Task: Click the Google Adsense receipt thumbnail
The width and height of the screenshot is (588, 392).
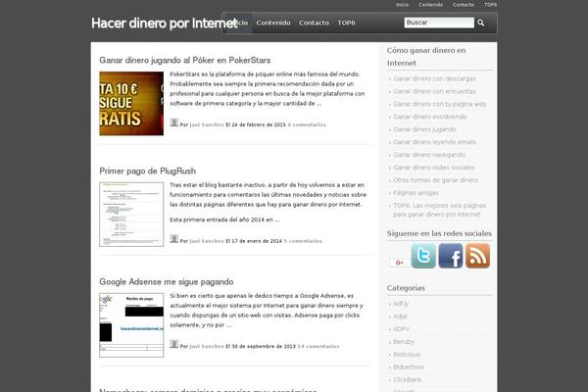Action: (131, 324)
